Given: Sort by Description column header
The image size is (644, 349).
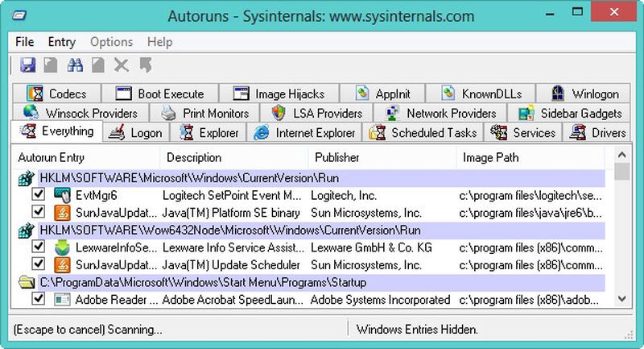Looking at the screenshot, I should pyautogui.click(x=234, y=158).
